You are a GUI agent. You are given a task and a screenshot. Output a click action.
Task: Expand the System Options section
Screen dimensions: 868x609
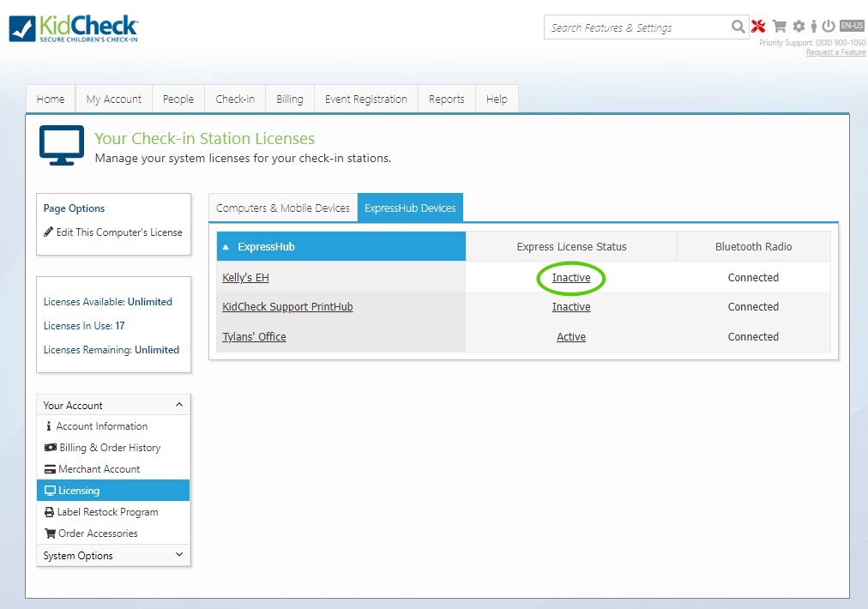tap(178, 555)
